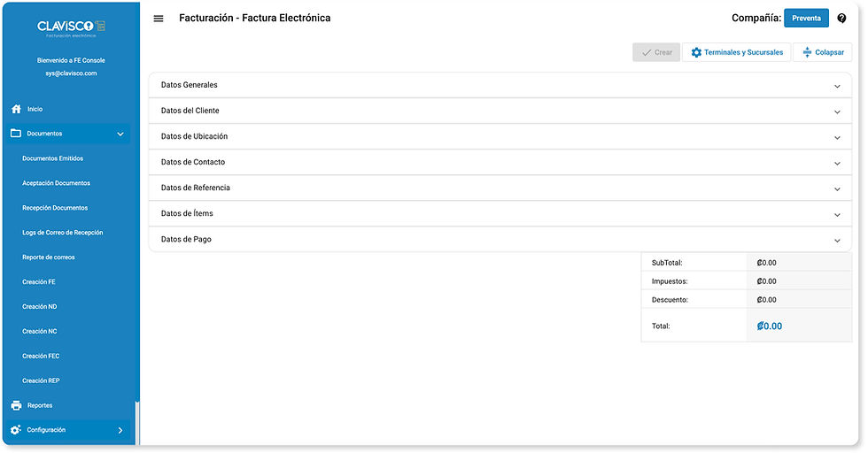
Task: Click the Preventa company button
Action: [x=806, y=19]
